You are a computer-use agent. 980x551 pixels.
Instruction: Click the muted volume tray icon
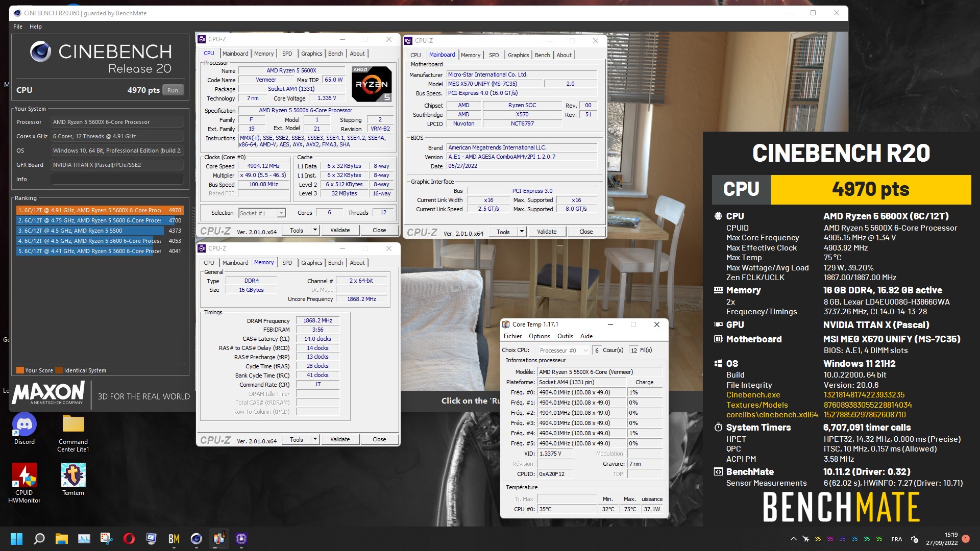tap(915, 539)
